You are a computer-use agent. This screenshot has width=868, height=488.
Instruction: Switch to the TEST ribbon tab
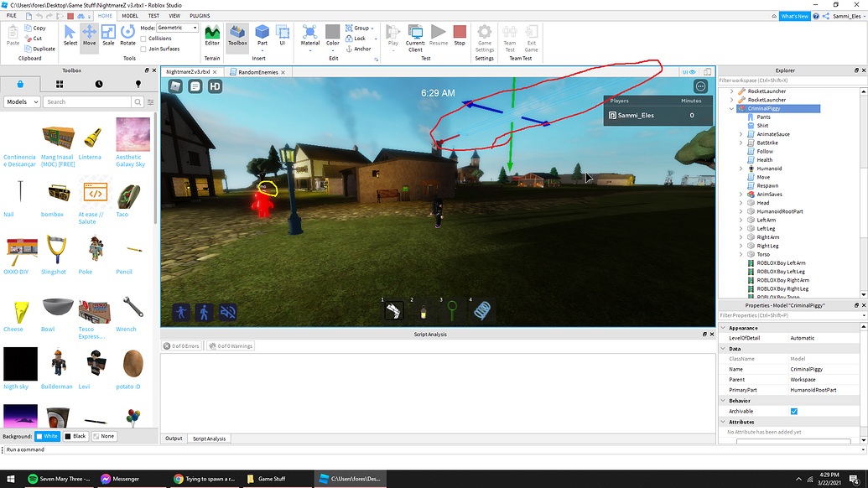click(153, 15)
